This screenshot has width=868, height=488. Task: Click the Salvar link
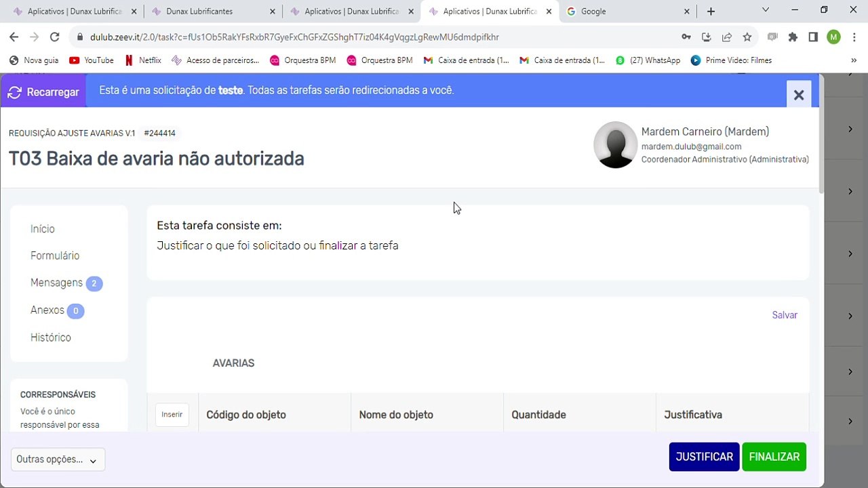point(785,315)
